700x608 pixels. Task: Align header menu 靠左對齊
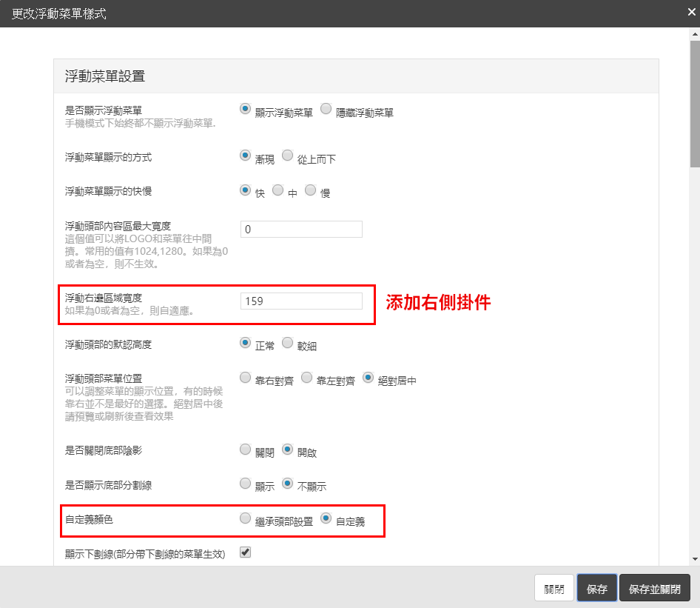pos(306,378)
